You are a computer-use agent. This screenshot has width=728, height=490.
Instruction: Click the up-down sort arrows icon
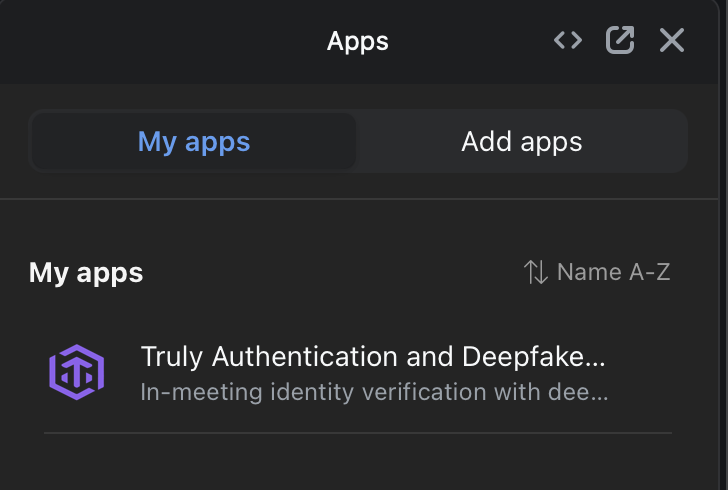[x=536, y=272]
